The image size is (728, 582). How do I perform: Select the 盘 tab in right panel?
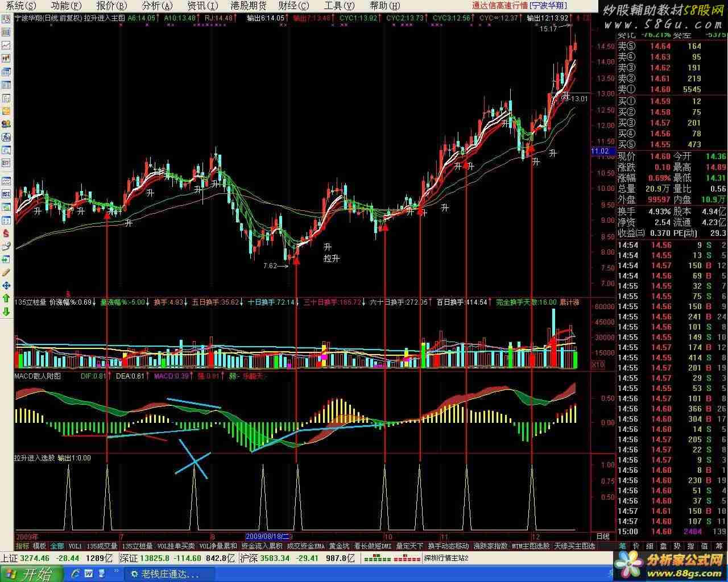[x=664, y=546]
